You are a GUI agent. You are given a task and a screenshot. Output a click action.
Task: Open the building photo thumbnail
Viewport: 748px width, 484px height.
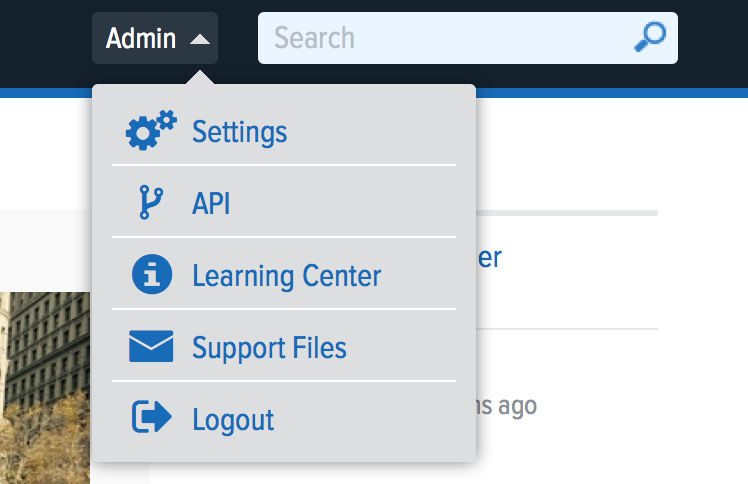pyautogui.click(x=45, y=388)
